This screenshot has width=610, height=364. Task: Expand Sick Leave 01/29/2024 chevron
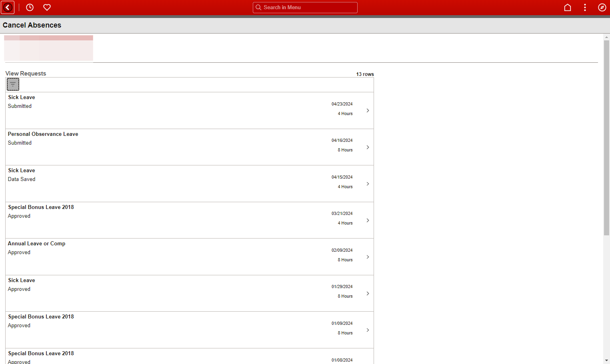368,293
